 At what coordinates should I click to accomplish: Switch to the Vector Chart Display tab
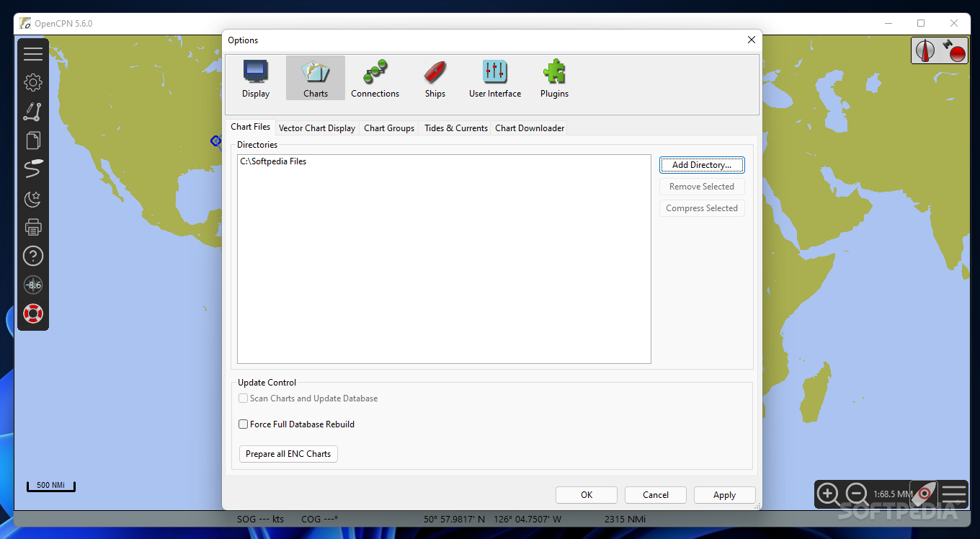coord(317,128)
